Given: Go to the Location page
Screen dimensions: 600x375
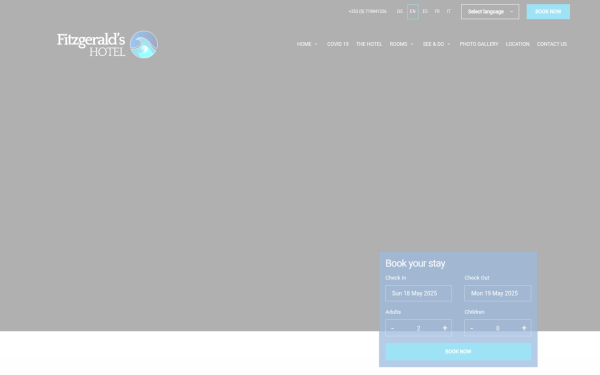Looking at the screenshot, I should coord(517,44).
